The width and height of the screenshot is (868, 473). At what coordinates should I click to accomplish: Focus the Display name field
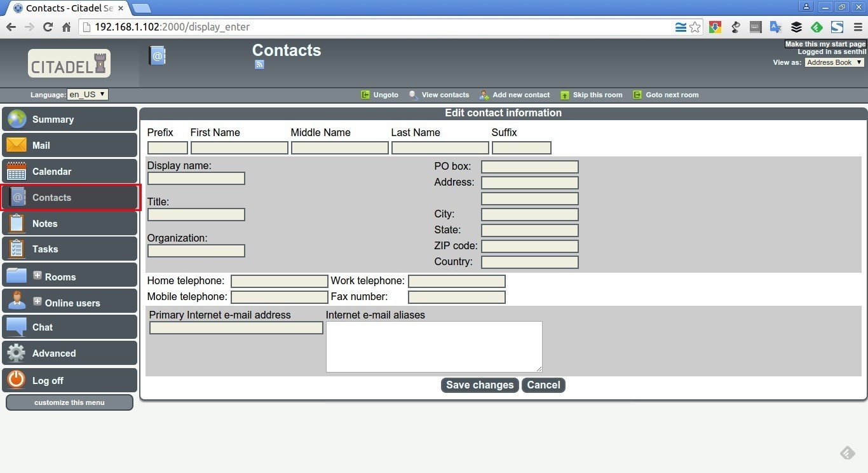[x=196, y=178]
